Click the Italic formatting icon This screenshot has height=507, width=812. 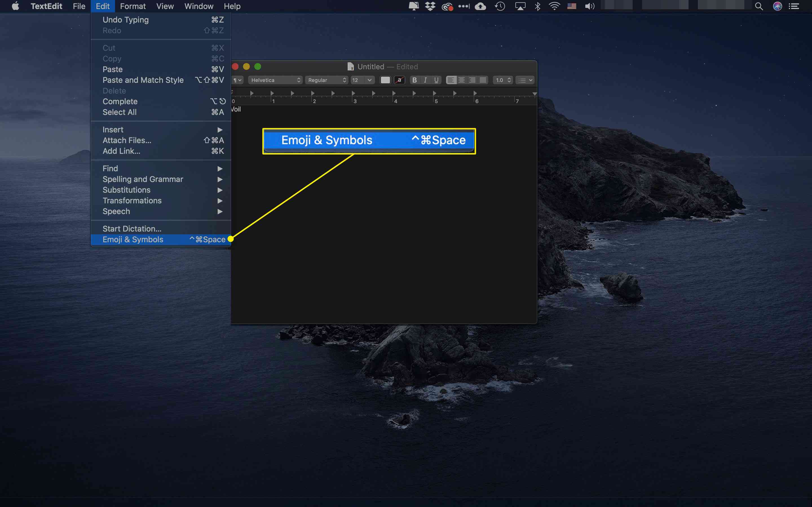click(425, 80)
